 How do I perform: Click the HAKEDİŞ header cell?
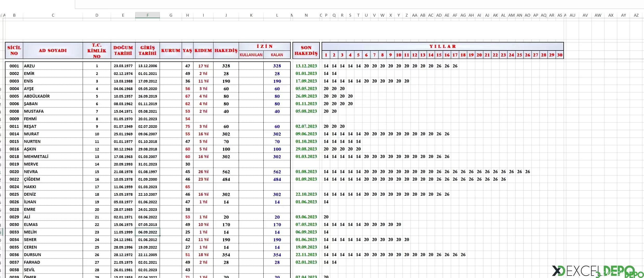226,50
